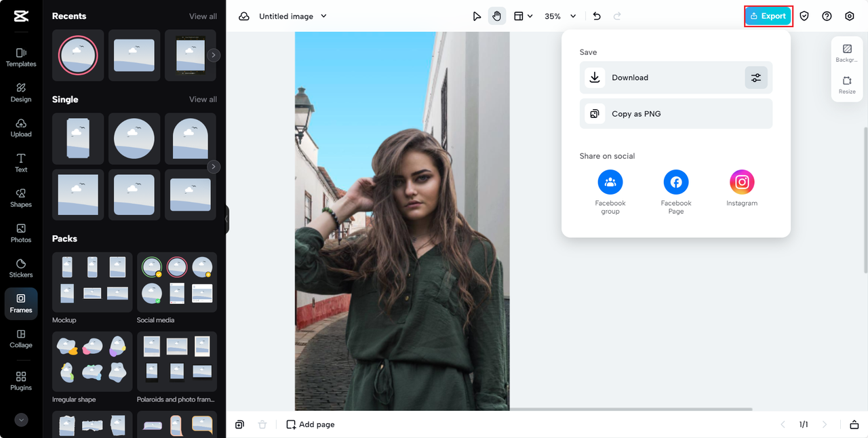Go to next page arrow

825,424
